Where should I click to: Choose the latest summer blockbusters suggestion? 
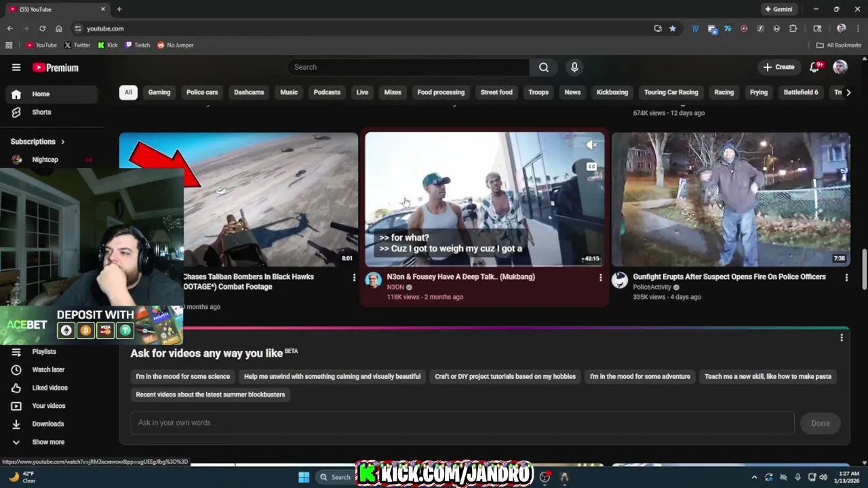210,394
